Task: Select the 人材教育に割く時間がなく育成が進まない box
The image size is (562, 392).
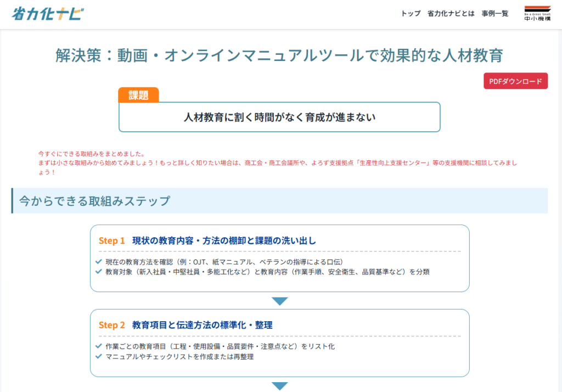Action: coord(279,117)
